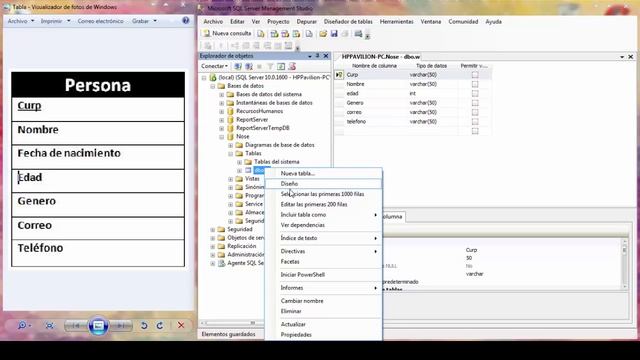The width and height of the screenshot is (640, 360).
Task: Click the activity monitor toolbar icon
Action: pos(358,33)
